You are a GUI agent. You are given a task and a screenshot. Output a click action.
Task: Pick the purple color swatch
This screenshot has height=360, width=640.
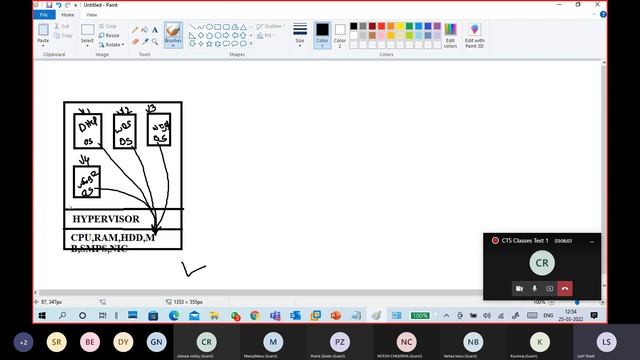437,26
